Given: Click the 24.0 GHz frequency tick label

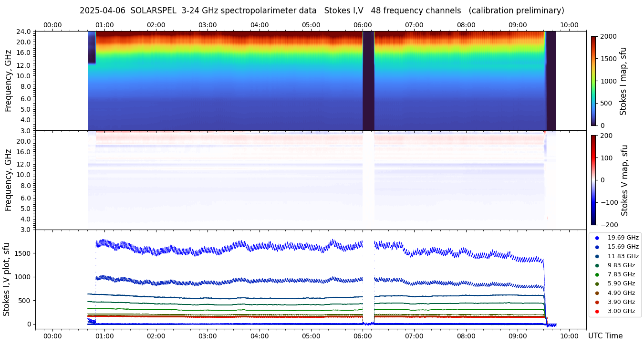Looking at the screenshot, I should [x=24, y=31].
